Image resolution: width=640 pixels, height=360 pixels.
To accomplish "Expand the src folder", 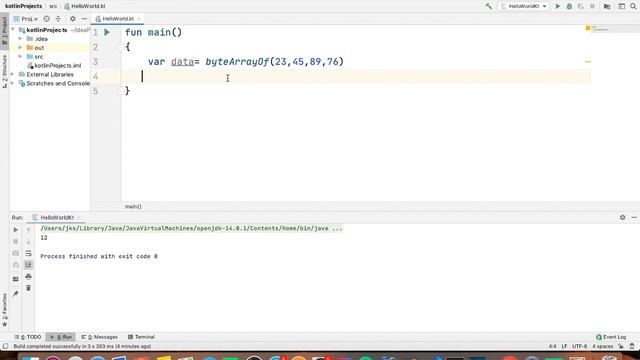I will click(20, 57).
